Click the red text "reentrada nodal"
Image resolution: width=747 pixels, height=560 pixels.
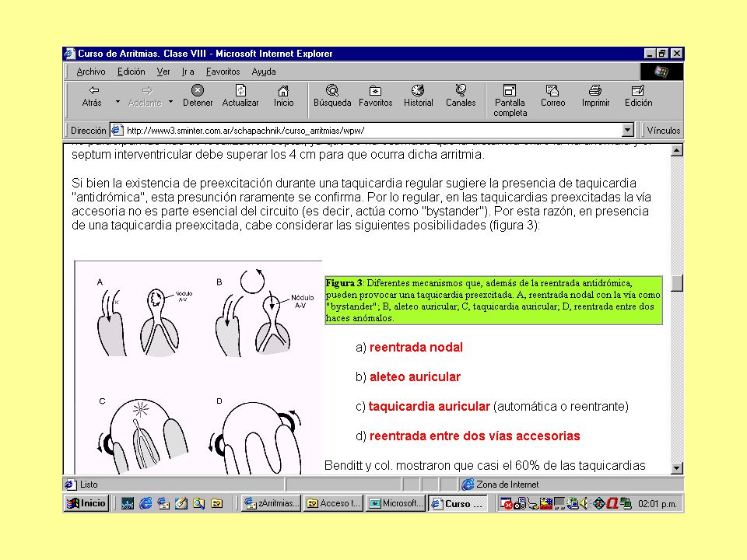(x=416, y=347)
